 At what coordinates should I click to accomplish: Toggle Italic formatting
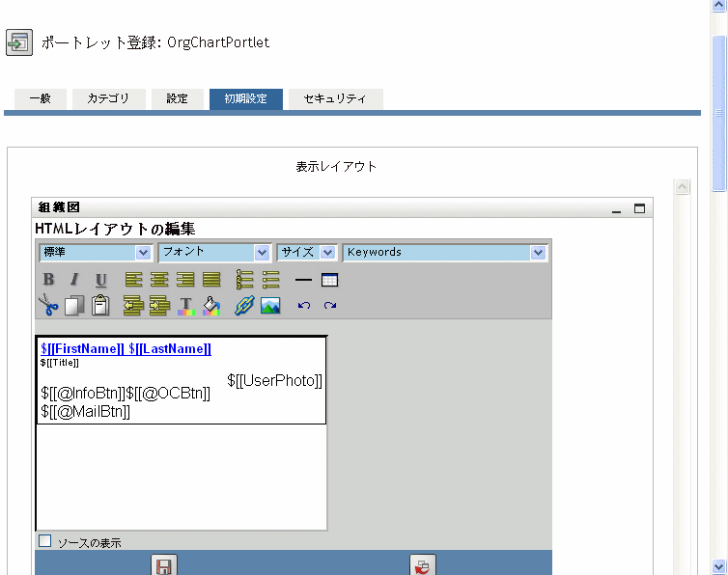(74, 280)
